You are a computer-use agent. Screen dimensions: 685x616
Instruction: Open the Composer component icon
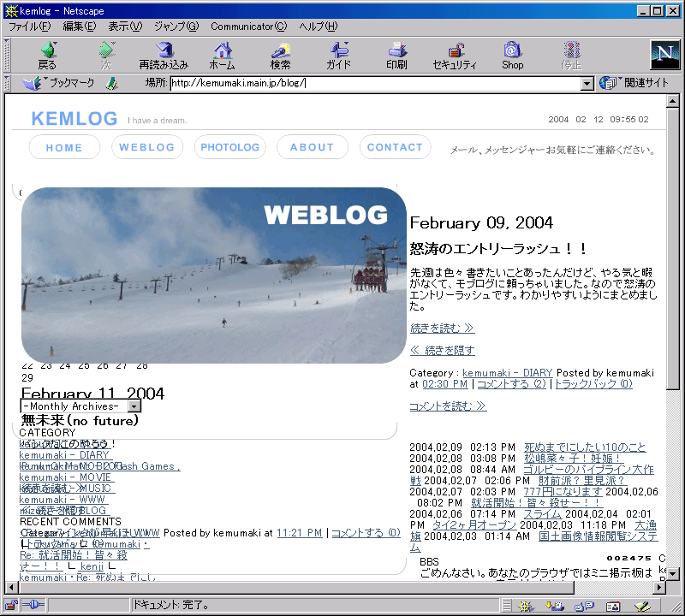tap(643, 606)
